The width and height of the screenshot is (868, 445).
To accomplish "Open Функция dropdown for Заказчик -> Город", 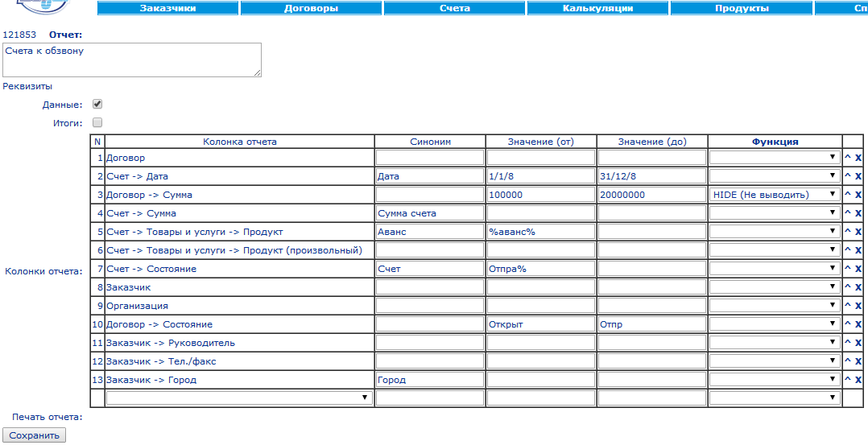I will pyautogui.click(x=775, y=380).
